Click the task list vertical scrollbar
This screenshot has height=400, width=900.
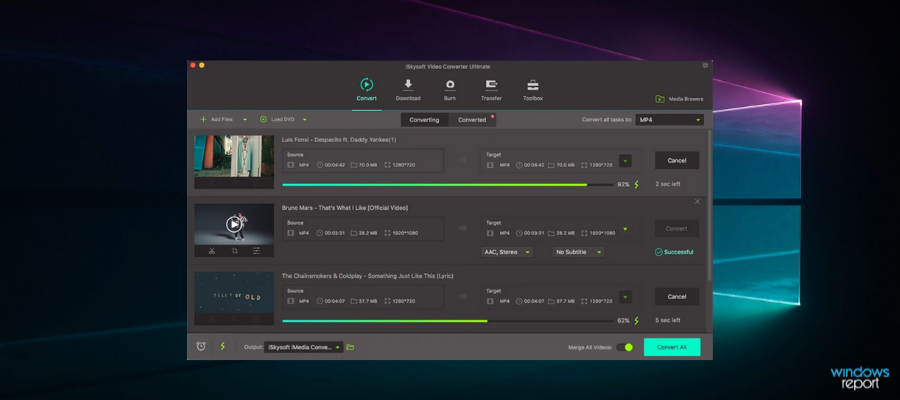tap(709, 204)
